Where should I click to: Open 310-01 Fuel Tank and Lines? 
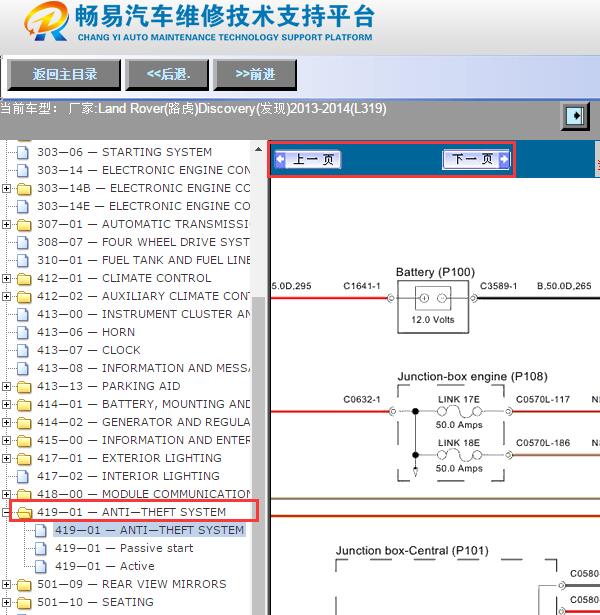(x=144, y=260)
